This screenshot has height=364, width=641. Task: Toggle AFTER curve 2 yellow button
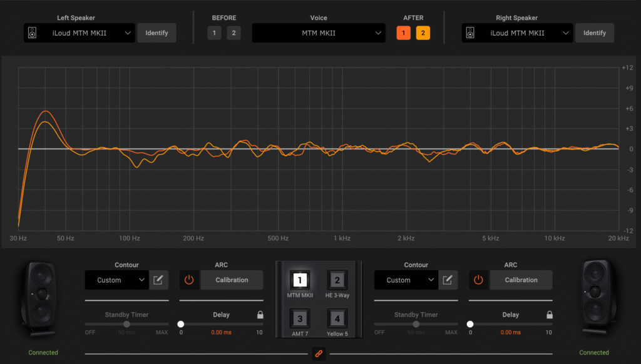click(x=423, y=33)
